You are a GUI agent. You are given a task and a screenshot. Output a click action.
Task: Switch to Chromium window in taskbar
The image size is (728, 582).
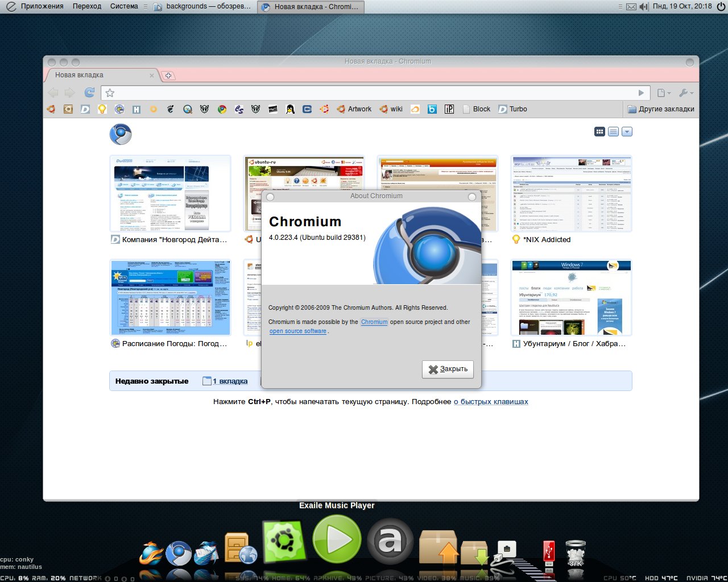[x=311, y=7]
